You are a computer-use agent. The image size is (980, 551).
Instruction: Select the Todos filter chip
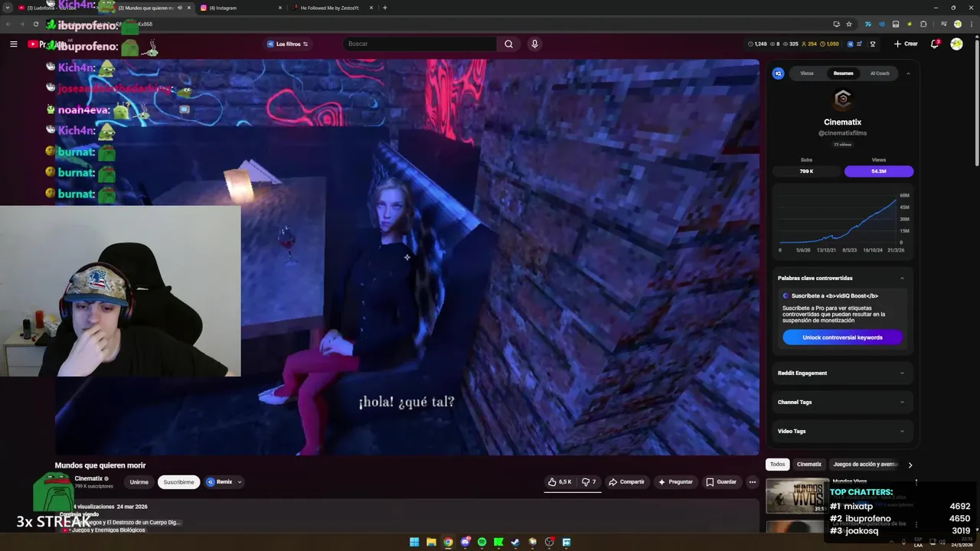click(x=777, y=465)
